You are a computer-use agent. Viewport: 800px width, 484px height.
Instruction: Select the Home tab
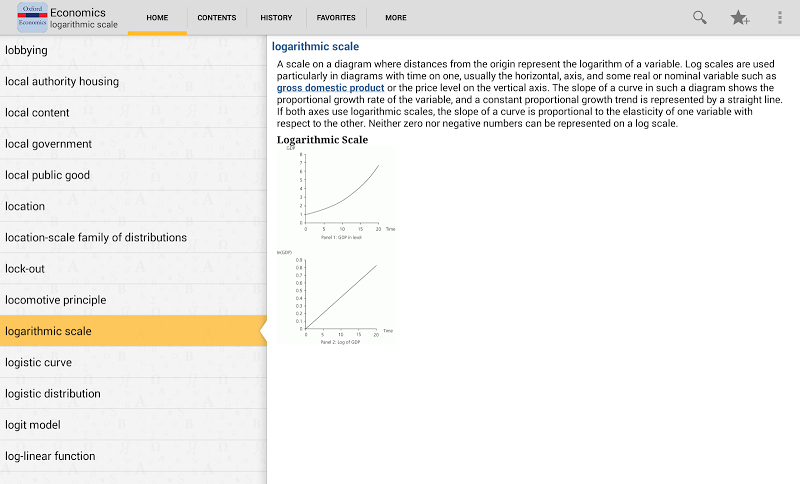157,18
